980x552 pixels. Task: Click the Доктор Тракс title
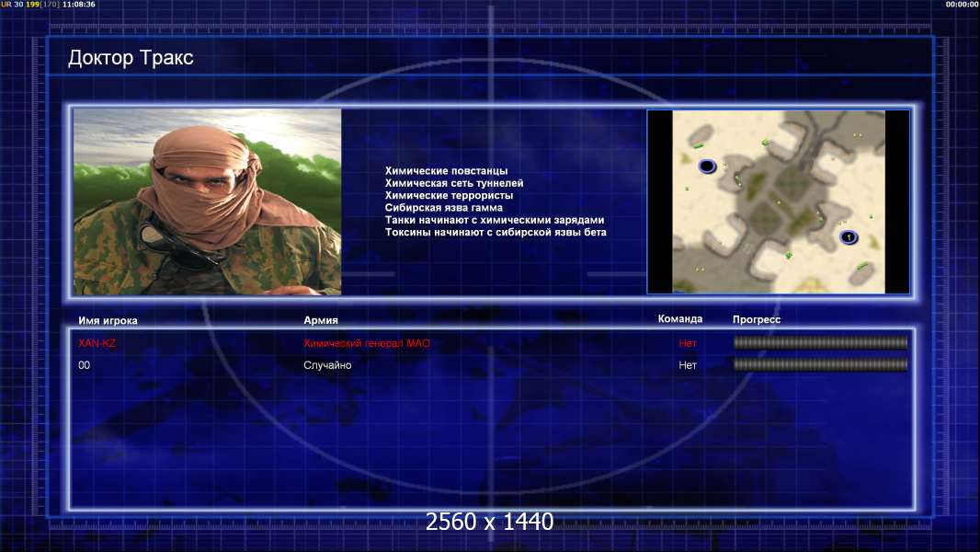tap(131, 58)
